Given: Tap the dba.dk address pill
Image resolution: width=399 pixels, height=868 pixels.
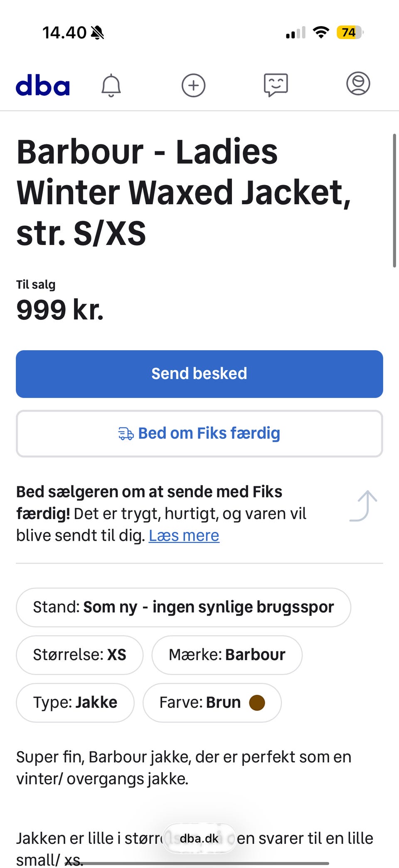Looking at the screenshot, I should click(199, 838).
